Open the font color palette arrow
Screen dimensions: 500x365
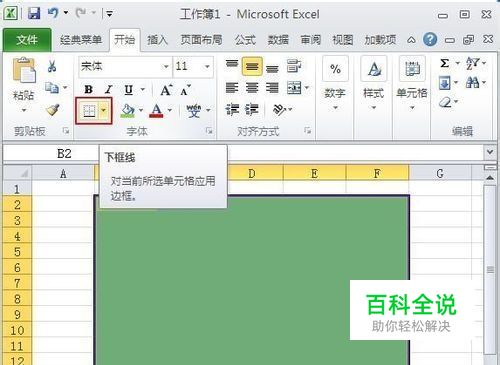[170, 110]
